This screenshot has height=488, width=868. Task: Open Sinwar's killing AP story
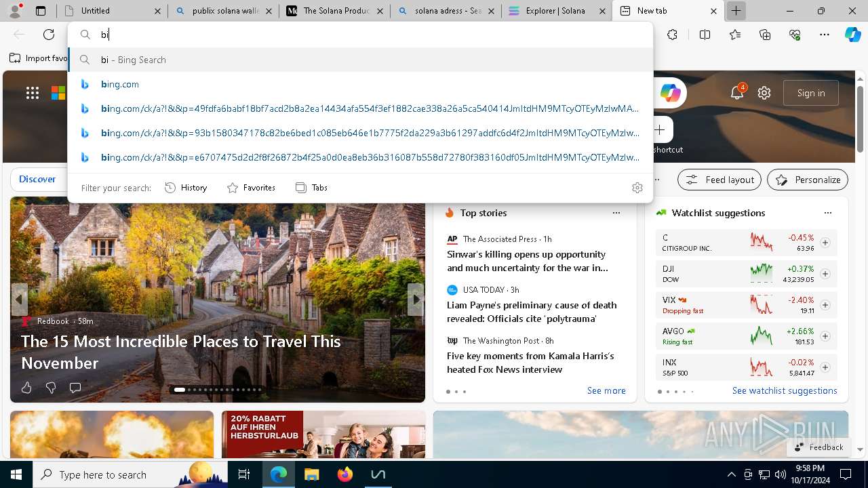tap(527, 261)
